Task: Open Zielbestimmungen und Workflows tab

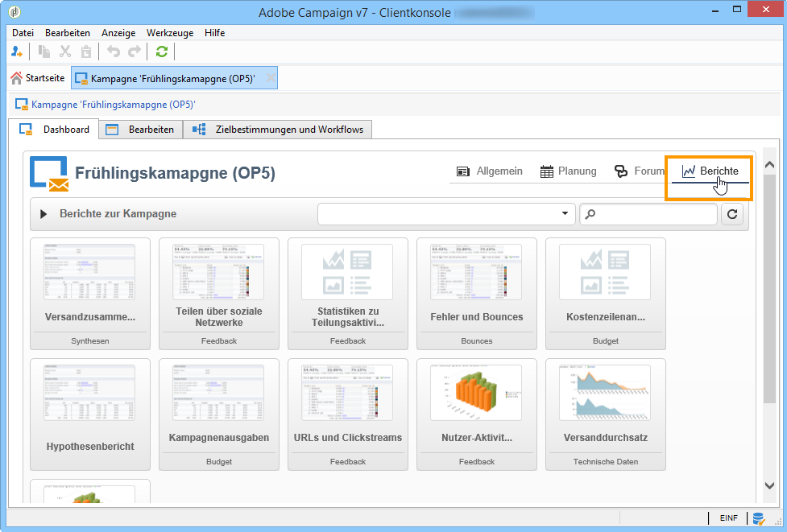Action: (x=278, y=130)
